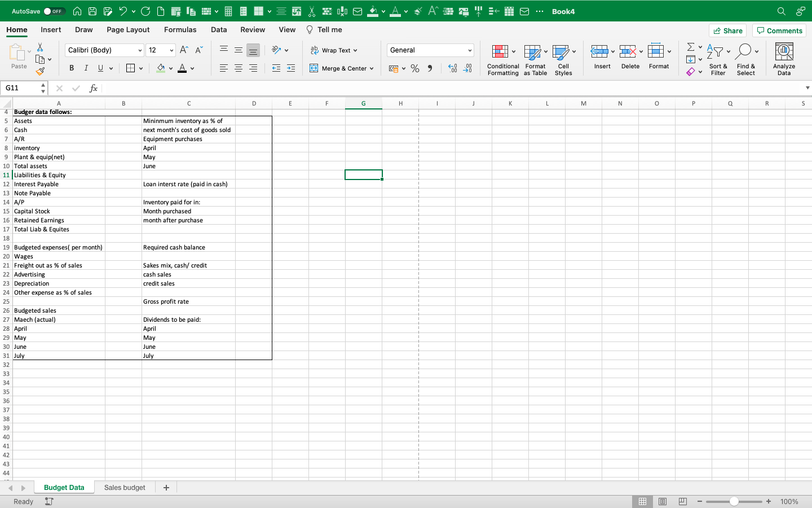
Task: Switch to Page Layout view in status bar
Action: [663, 501]
